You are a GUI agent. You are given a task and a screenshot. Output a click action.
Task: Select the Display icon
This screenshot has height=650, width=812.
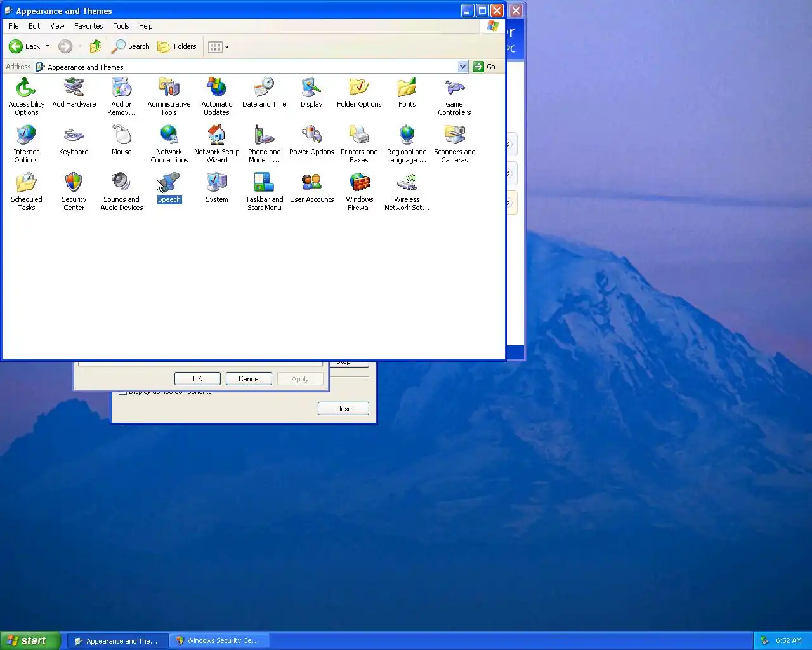(311, 93)
